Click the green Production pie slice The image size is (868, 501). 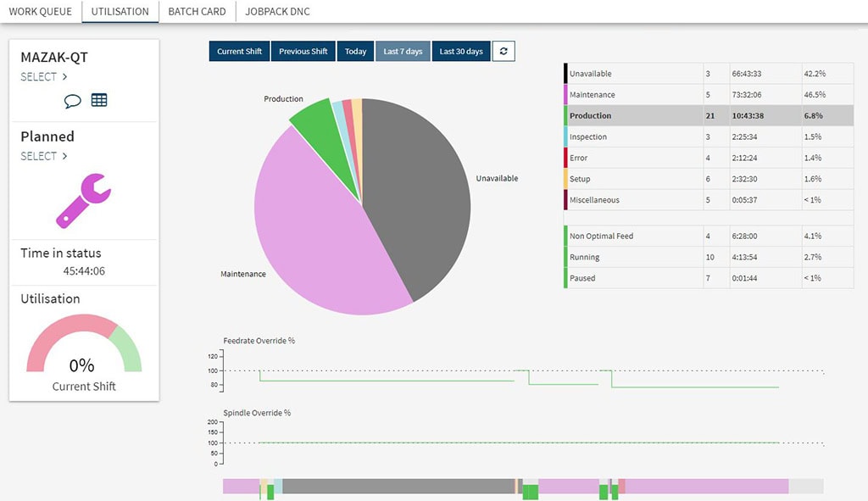[313, 122]
